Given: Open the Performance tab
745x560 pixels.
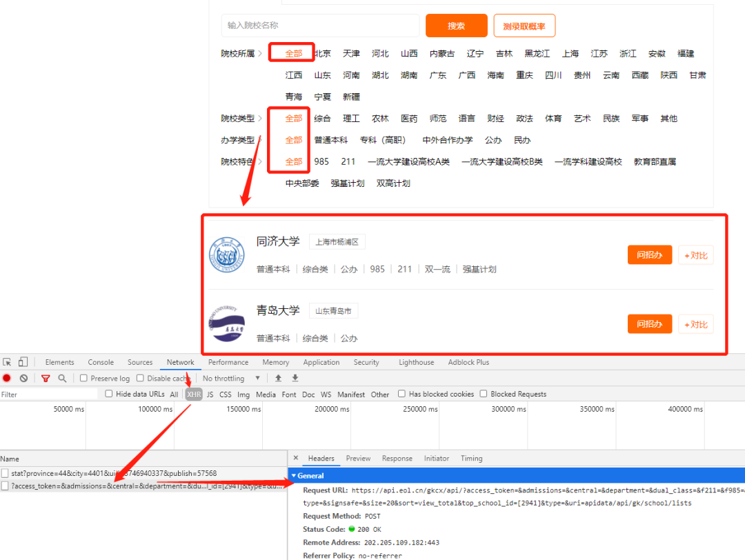Looking at the screenshot, I should (x=228, y=362).
